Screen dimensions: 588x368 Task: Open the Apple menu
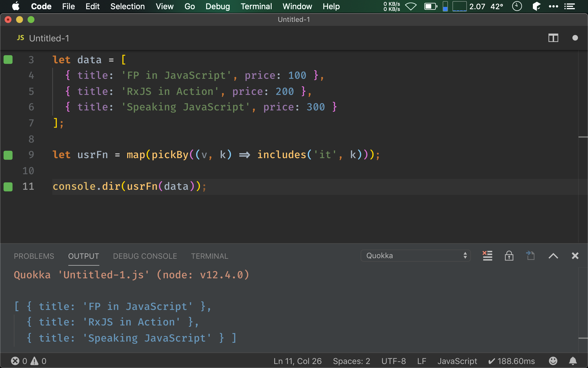[x=16, y=6]
